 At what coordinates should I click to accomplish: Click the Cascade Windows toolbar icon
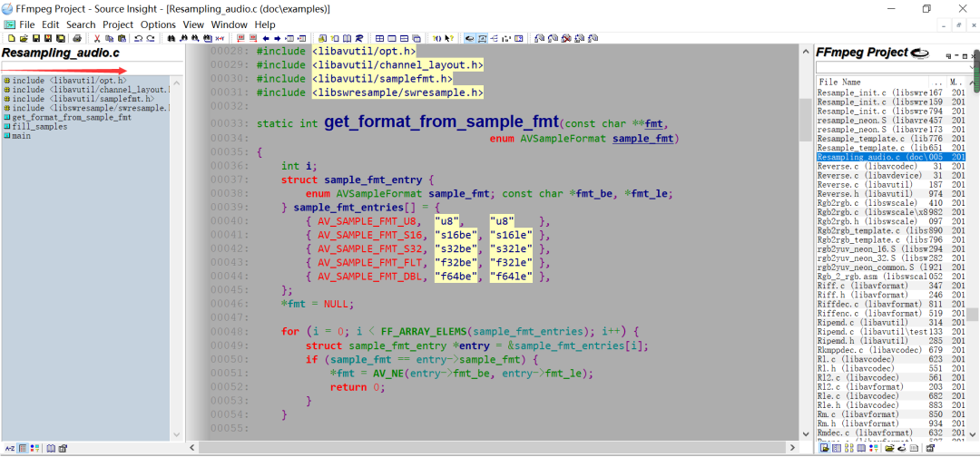(x=416, y=38)
